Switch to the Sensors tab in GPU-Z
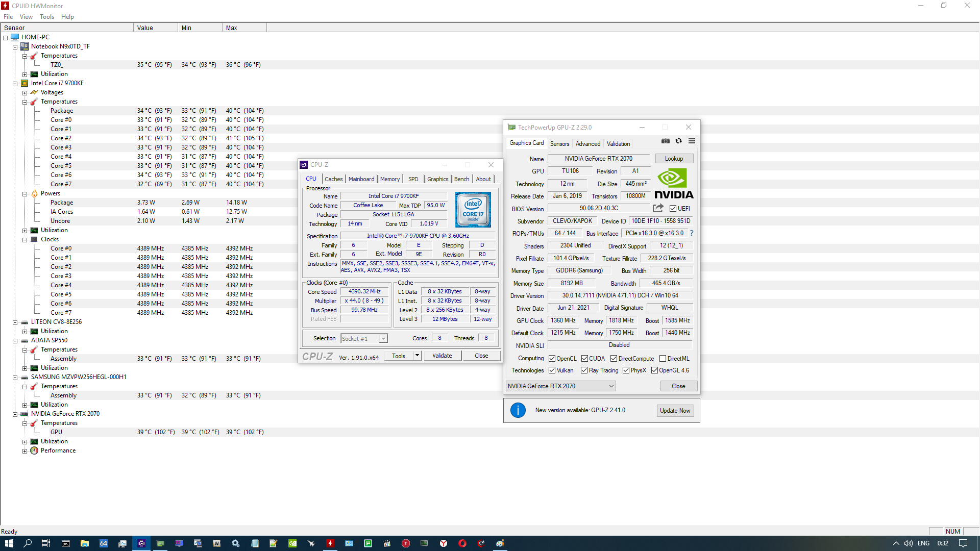The width and height of the screenshot is (980, 551). pyautogui.click(x=559, y=144)
